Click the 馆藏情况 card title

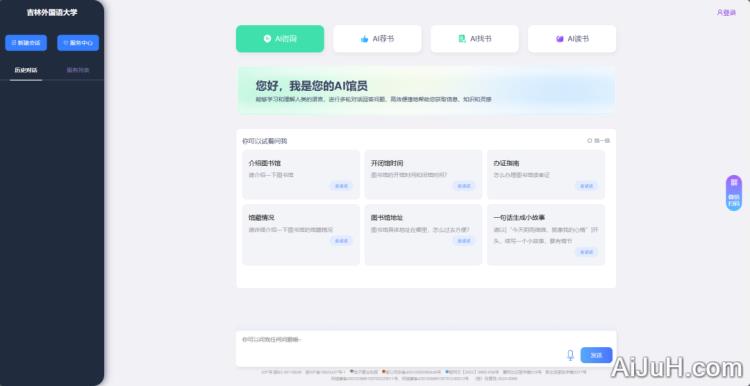(261, 218)
